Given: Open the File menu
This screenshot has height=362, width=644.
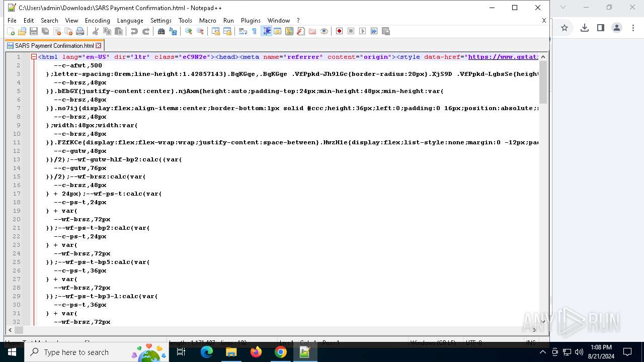Looking at the screenshot, I should point(12,21).
